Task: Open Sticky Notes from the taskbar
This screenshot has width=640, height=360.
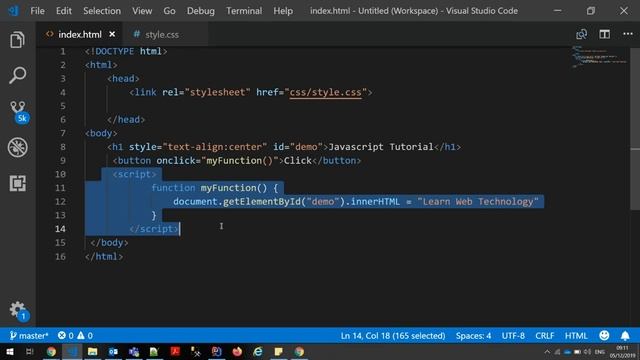Action: [x=278, y=351]
